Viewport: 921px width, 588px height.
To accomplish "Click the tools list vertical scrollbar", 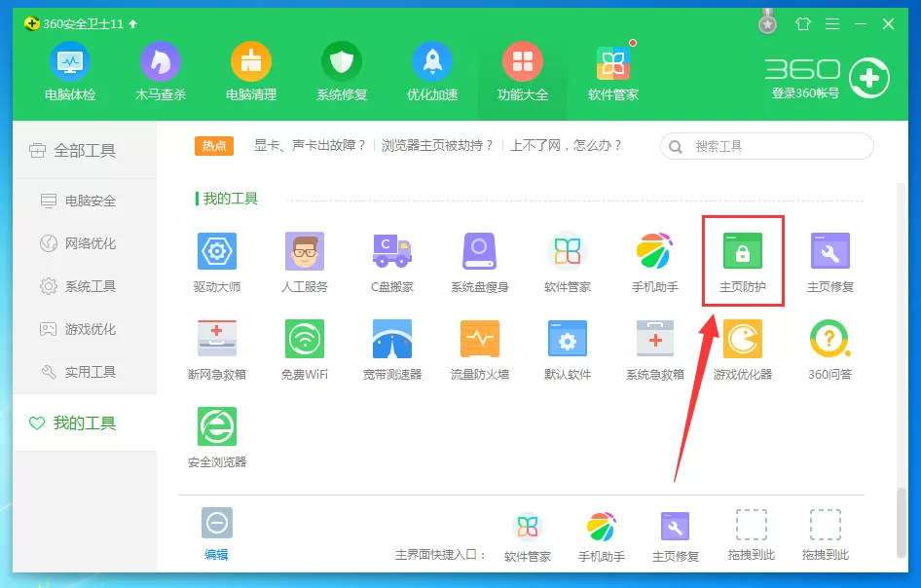I will coord(903,523).
